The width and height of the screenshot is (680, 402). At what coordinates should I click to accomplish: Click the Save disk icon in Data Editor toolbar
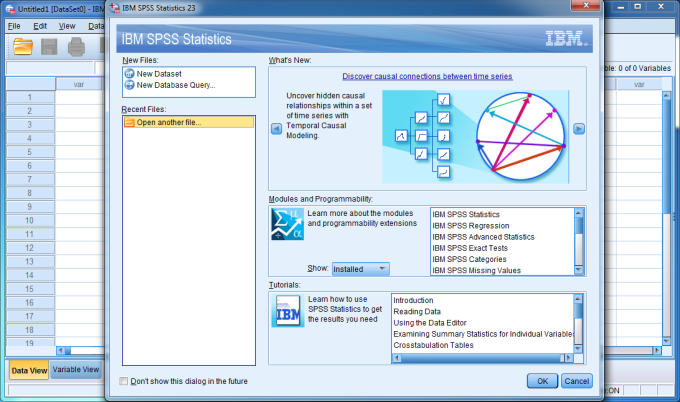(49, 46)
